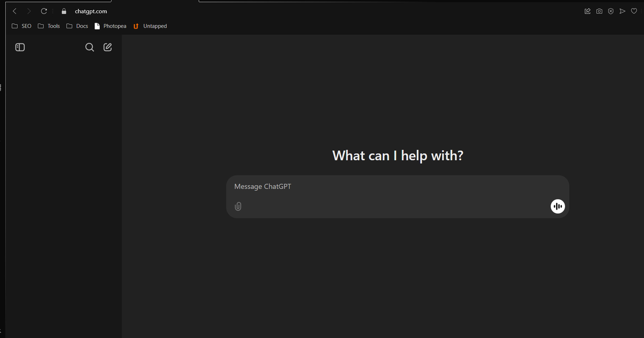The height and width of the screenshot is (338, 644).
Task: Attach a file using the paperclip
Action: 238,206
